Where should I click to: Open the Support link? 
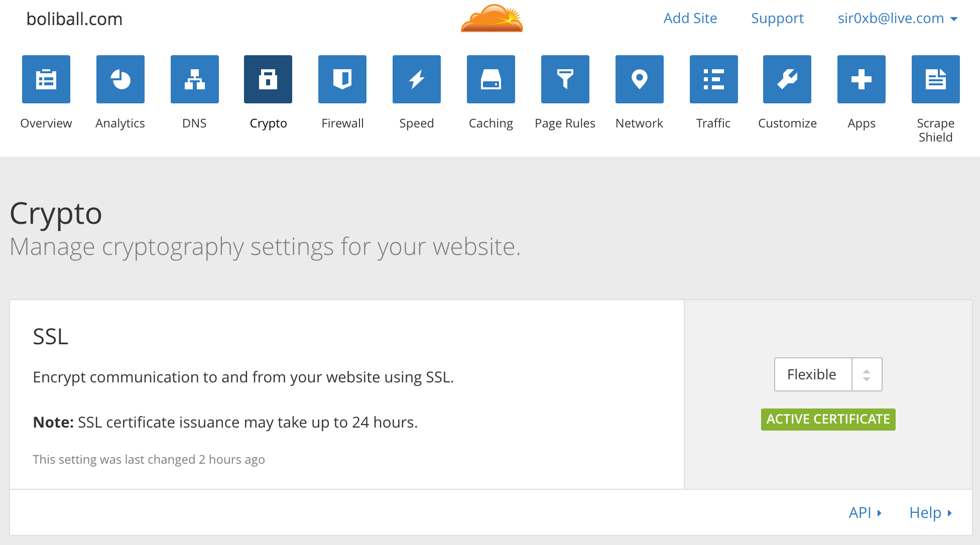click(x=777, y=19)
